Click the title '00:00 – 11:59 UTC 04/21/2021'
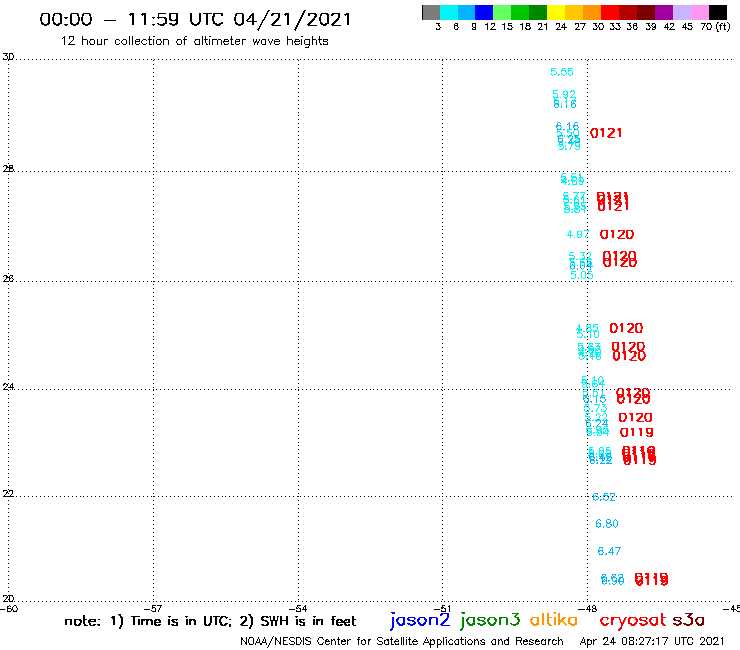Viewport: 740px width, 650px height. coord(195,19)
